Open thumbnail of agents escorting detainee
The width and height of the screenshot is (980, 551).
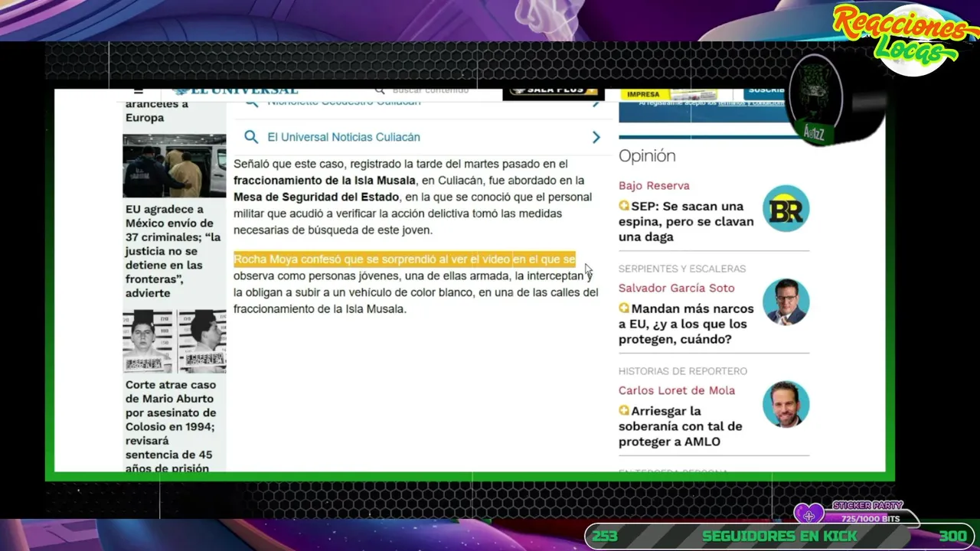175,166
